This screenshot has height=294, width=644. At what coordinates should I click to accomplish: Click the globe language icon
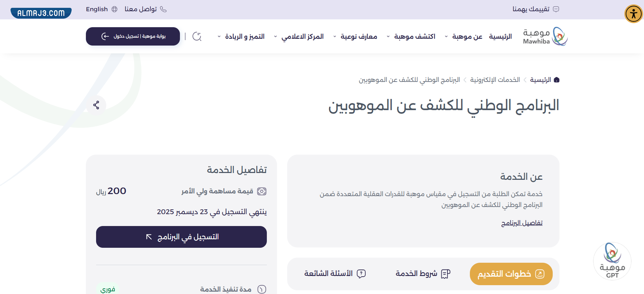114,9
